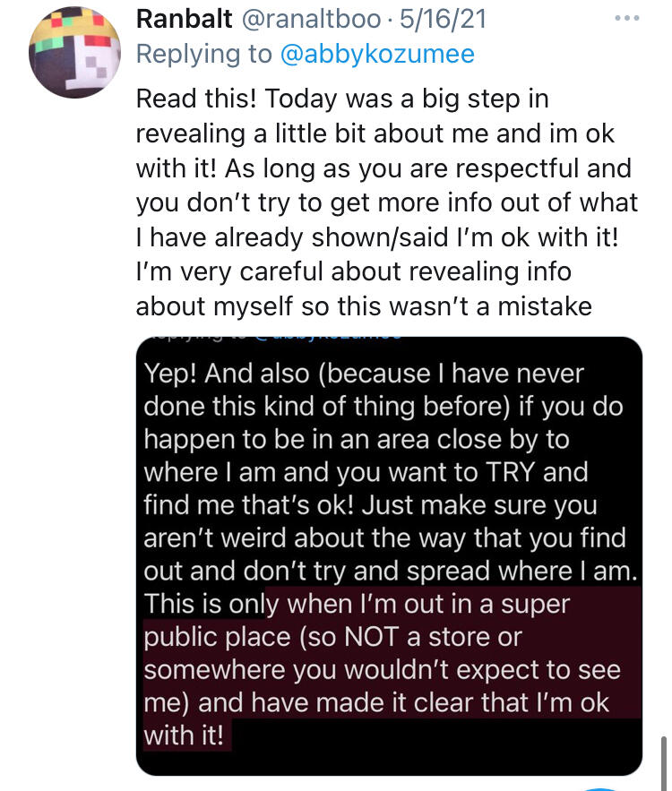
Task: Click the "Replying to" label text
Action: tap(203, 54)
